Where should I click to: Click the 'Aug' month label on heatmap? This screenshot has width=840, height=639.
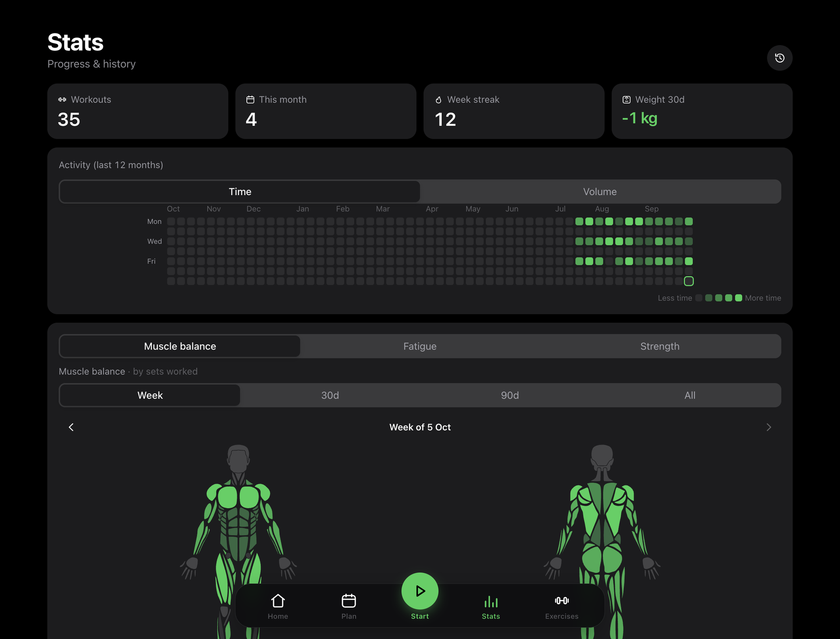click(x=602, y=209)
